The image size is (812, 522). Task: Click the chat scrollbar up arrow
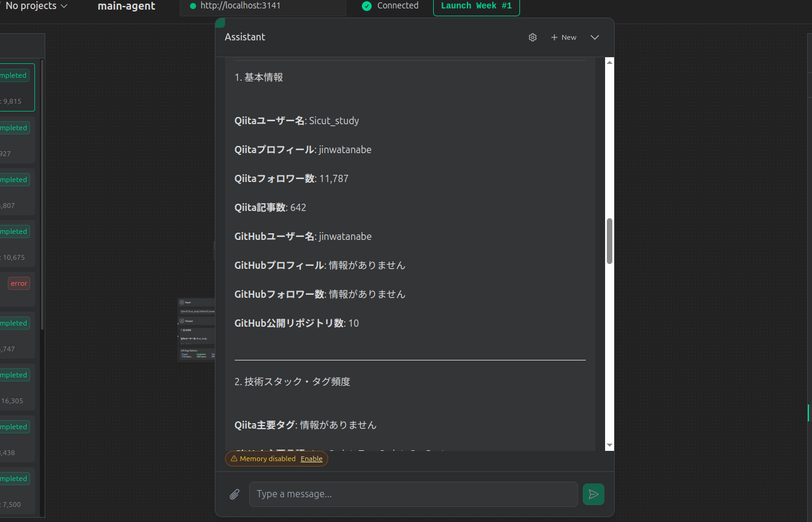coord(609,61)
